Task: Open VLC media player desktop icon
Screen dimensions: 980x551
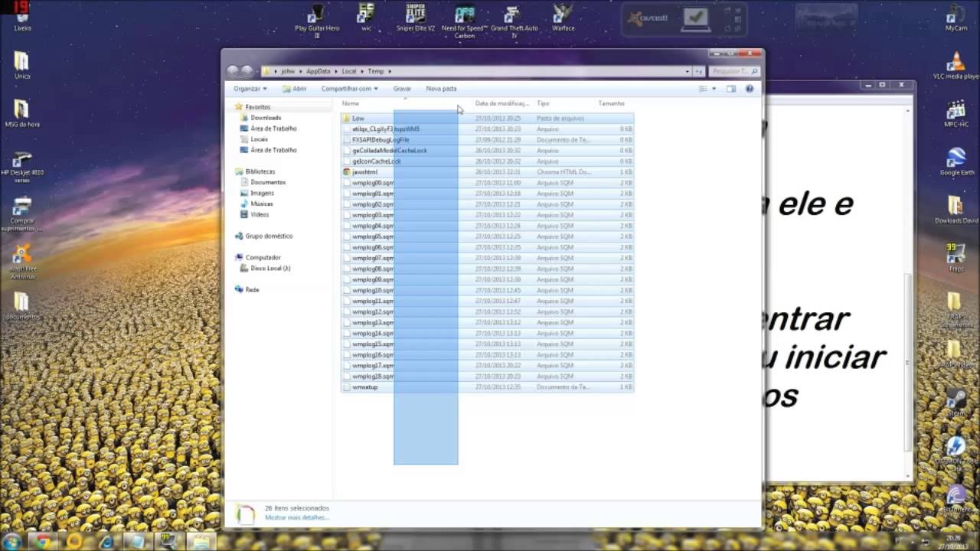Action: coord(955,66)
